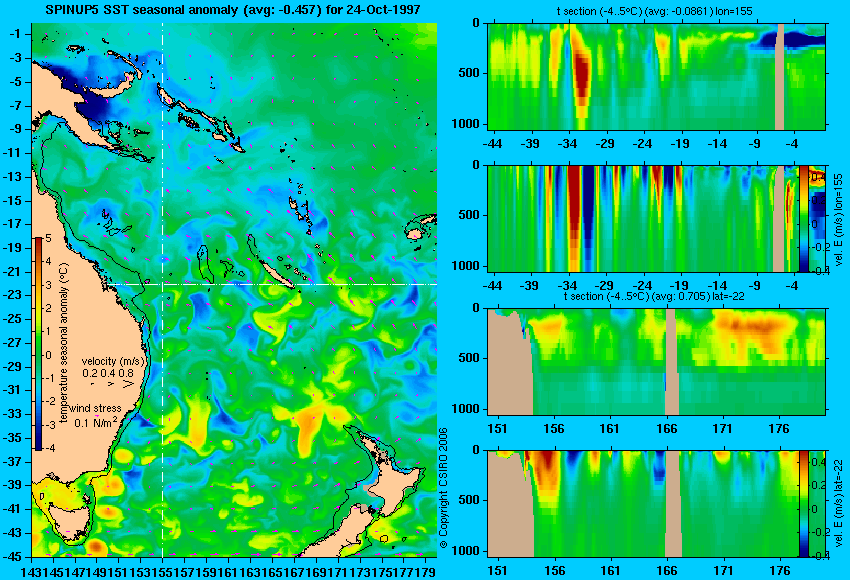Click the 't section' lat=-22 heading
850x580 pixels.
point(654,296)
